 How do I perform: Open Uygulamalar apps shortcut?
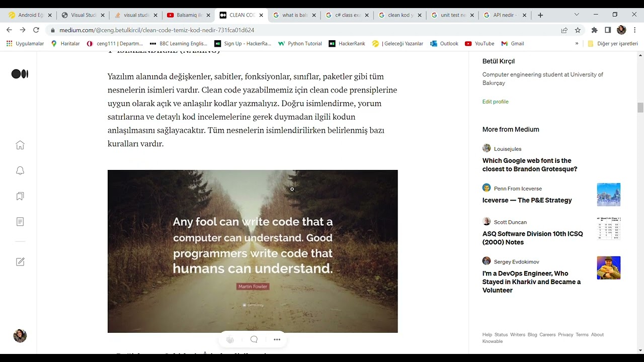click(x=25, y=44)
